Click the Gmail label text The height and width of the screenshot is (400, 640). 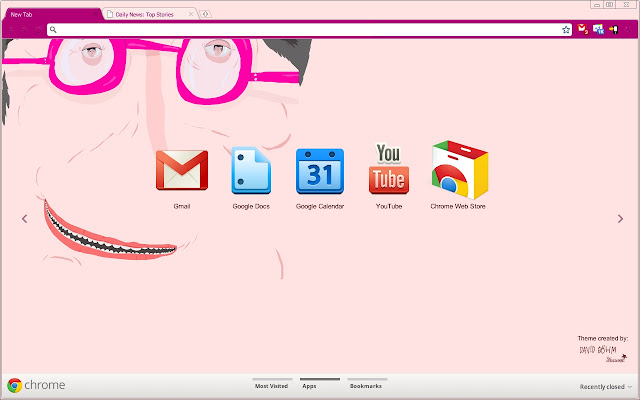click(182, 206)
